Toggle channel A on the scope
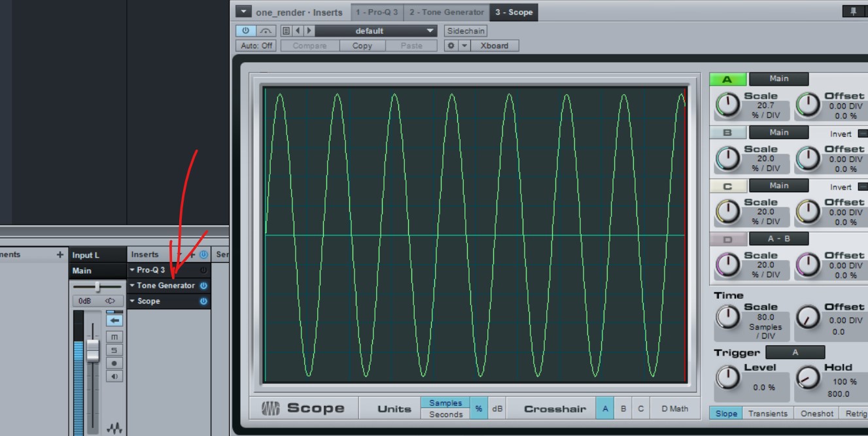The image size is (868, 436). (x=727, y=79)
